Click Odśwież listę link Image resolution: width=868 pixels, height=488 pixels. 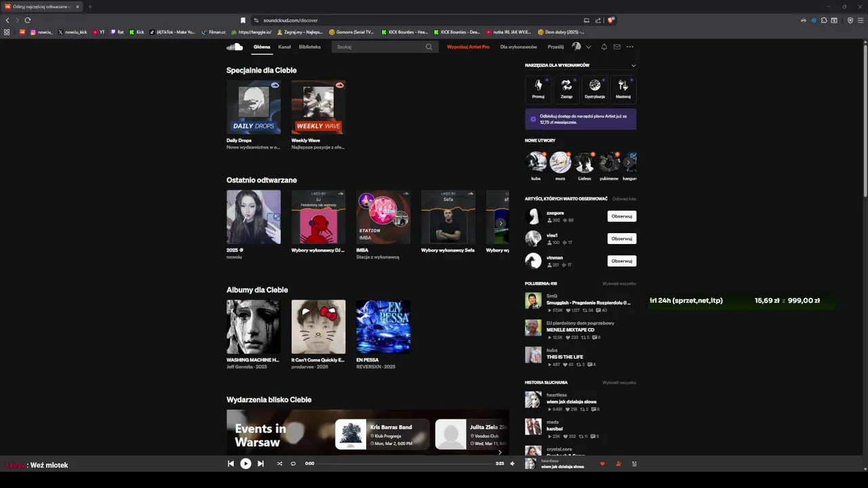(624, 199)
